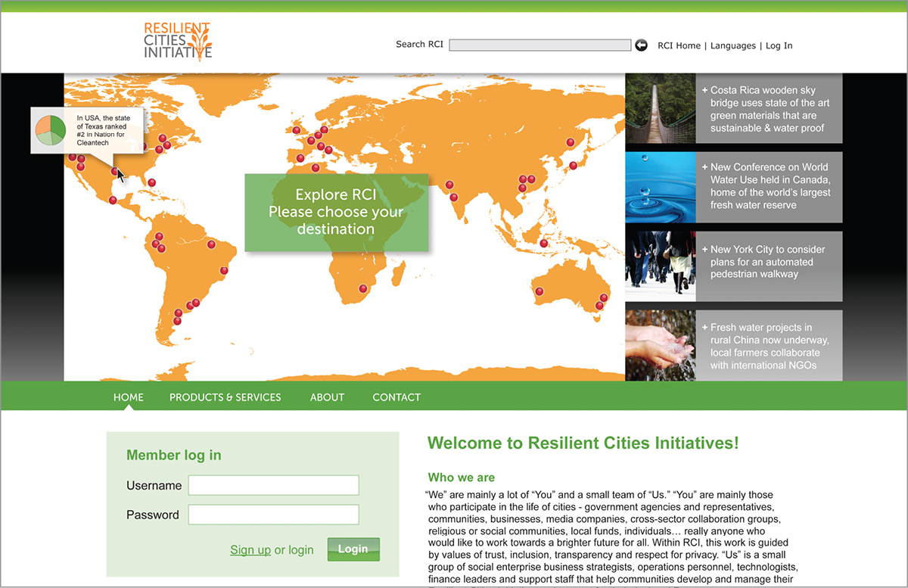Select the red map marker in Southern Africa
Screen dimensions: 908x588
coord(363,288)
